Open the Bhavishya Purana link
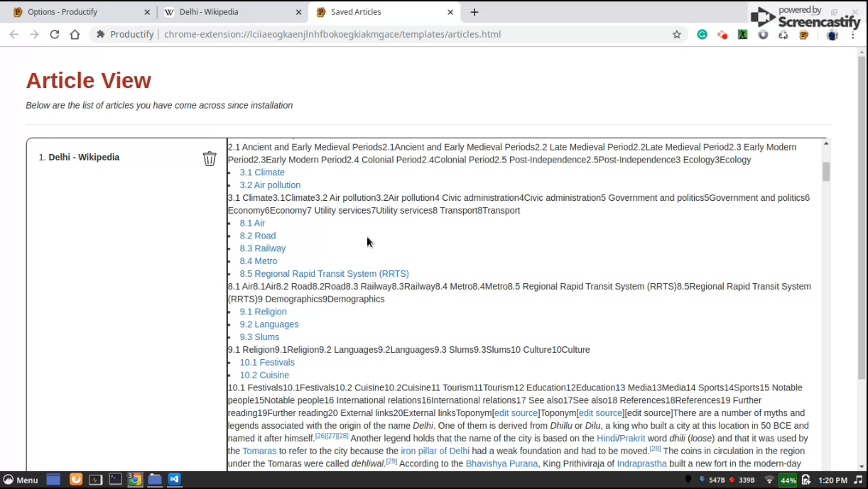 point(502,464)
